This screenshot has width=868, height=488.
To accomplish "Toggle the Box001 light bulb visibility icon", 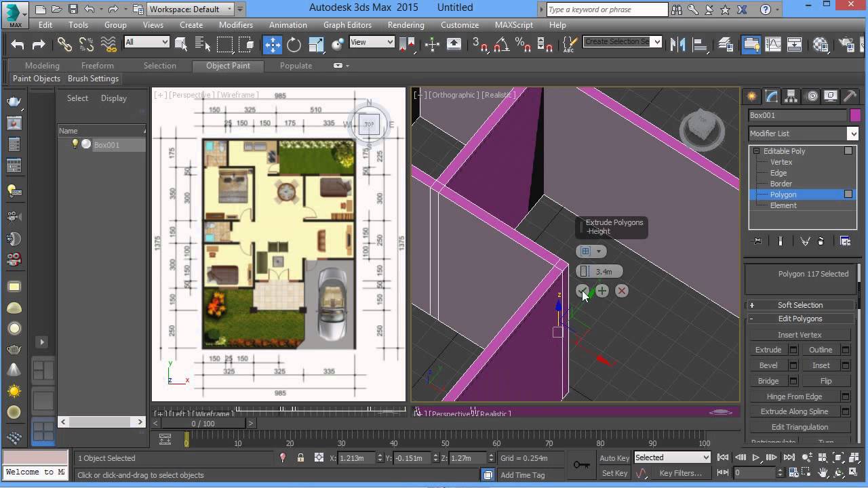I will click(75, 144).
